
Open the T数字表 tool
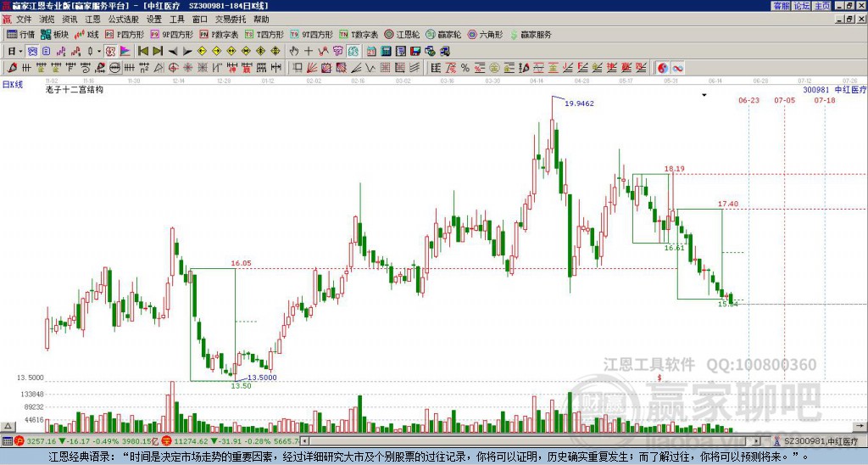tap(359, 35)
